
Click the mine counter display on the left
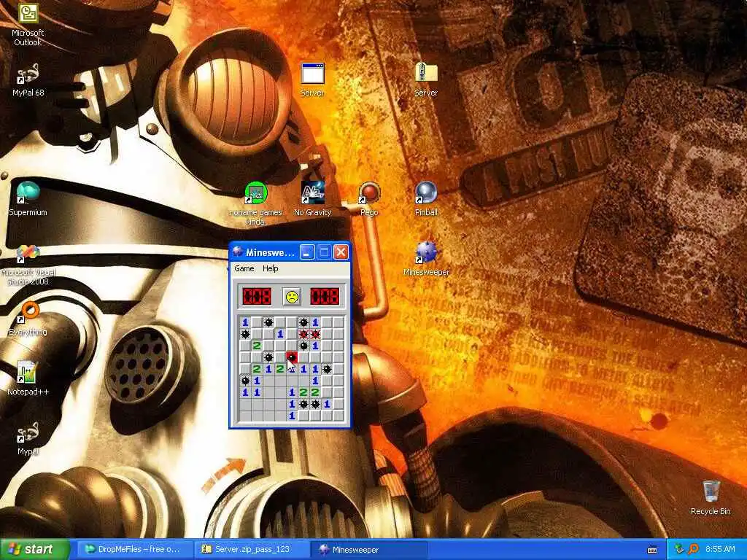[x=257, y=296]
